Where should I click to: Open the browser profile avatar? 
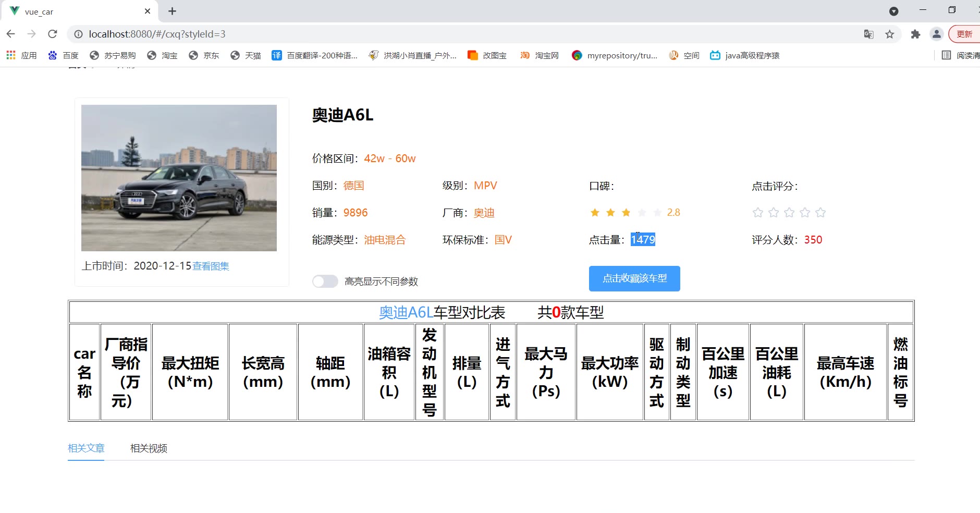[936, 34]
